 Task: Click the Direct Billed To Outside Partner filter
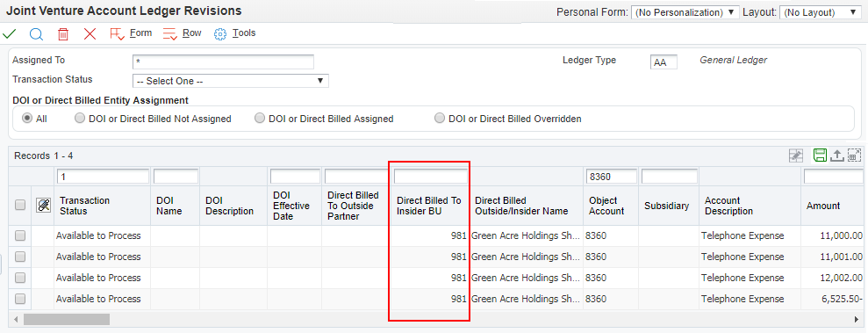(356, 177)
